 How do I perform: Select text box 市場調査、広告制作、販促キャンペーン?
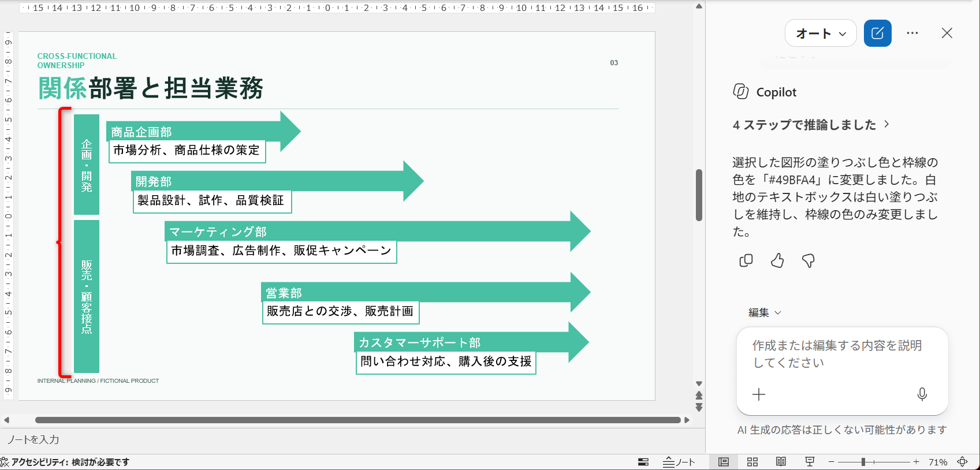[281, 251]
